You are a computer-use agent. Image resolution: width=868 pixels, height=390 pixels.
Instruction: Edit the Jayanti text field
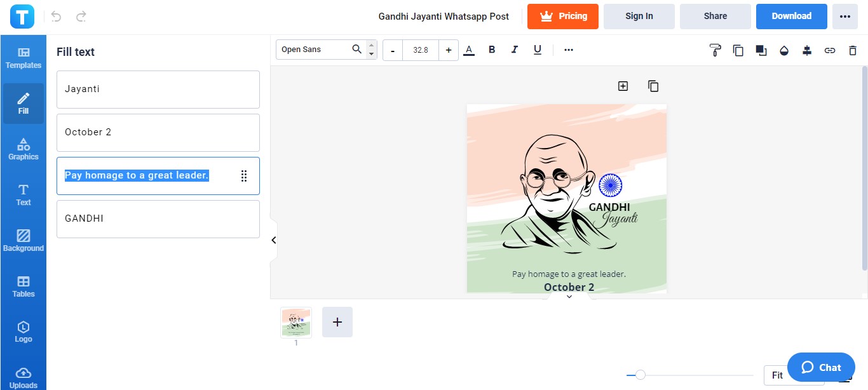click(158, 90)
